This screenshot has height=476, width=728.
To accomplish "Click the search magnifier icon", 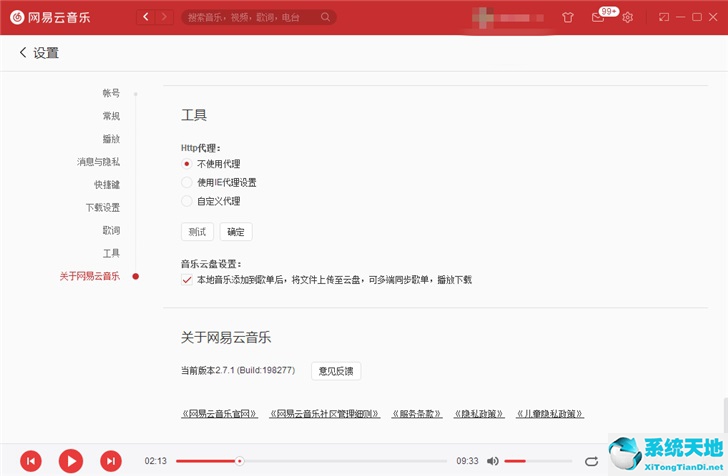I will tap(325, 17).
